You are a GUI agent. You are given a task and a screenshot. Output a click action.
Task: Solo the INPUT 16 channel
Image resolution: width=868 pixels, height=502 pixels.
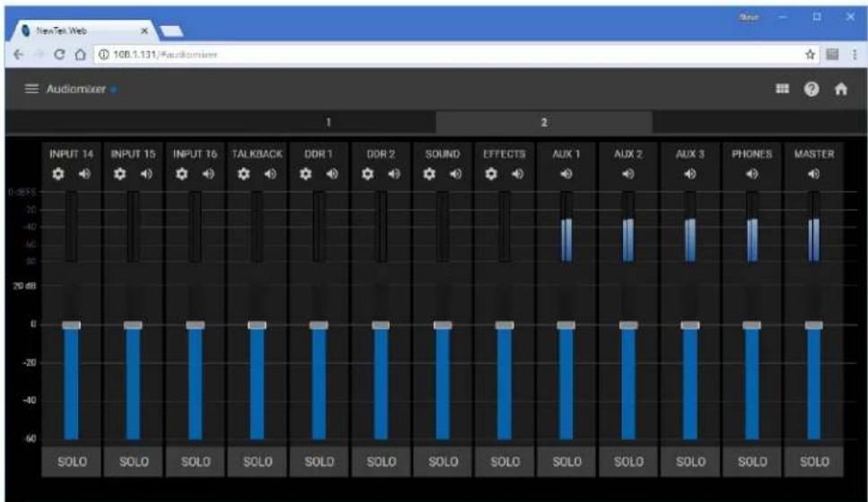coord(196,462)
